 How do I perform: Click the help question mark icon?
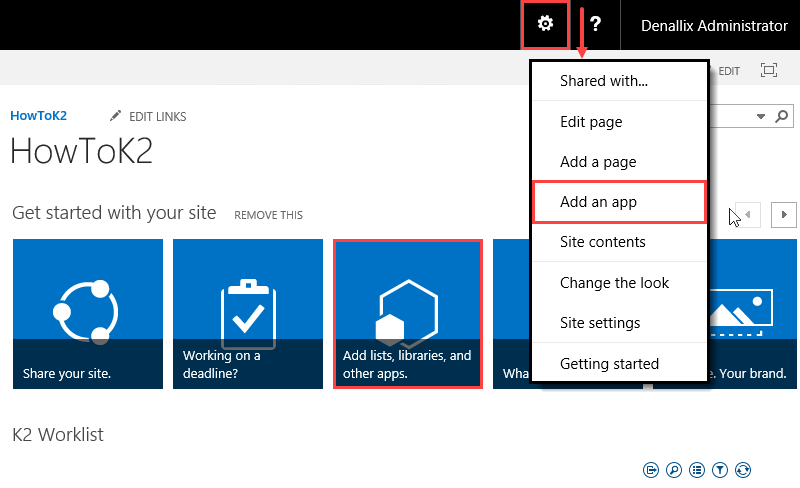[x=595, y=24]
